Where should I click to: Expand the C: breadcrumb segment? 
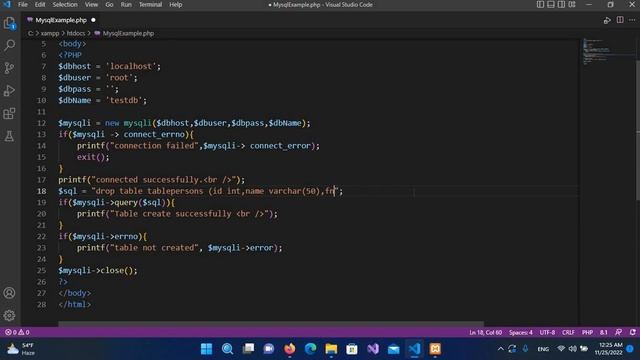(x=31, y=33)
